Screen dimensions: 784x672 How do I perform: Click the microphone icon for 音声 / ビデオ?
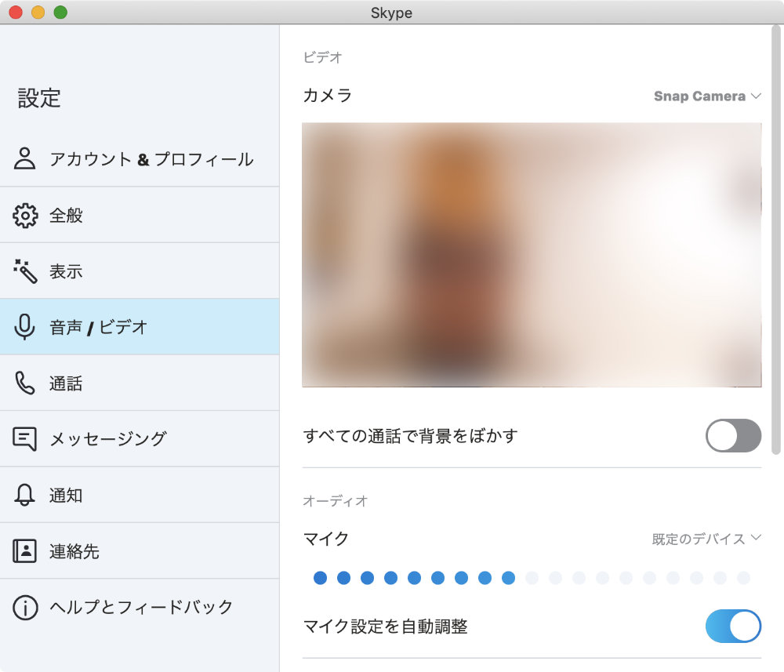click(24, 327)
